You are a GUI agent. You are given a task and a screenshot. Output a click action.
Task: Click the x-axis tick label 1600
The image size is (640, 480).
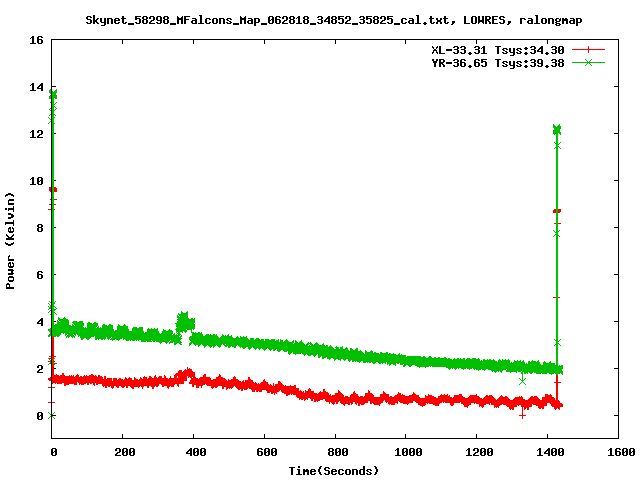(621, 452)
